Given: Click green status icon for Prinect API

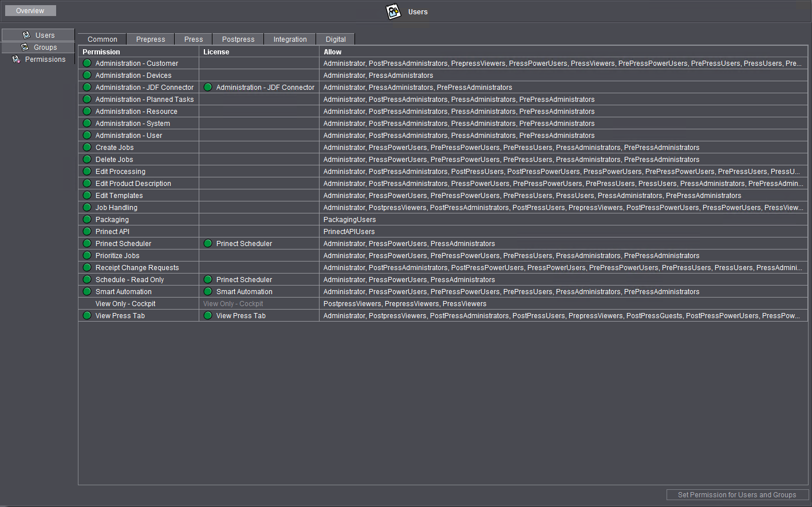Looking at the screenshot, I should [87, 231].
